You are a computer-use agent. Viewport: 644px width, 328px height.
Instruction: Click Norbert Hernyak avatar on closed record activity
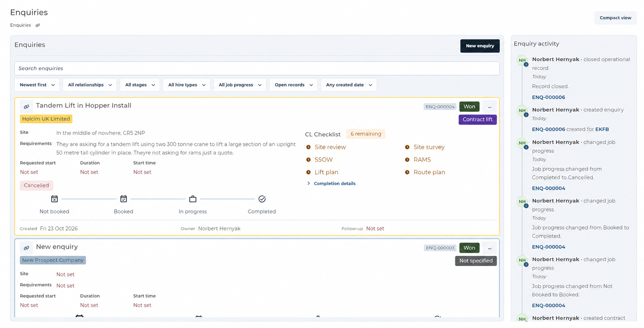point(522,60)
